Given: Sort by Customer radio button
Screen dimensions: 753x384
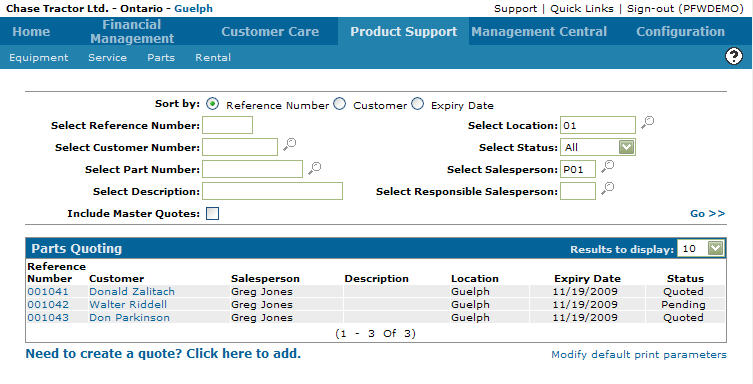Looking at the screenshot, I should (x=340, y=104).
